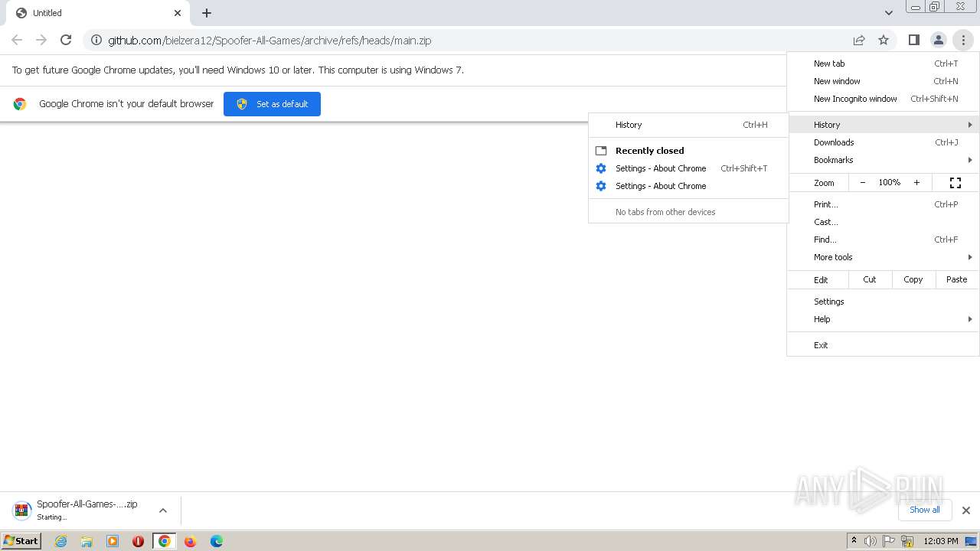980x551 pixels.
Task: Show hidden tray icons arrow
Action: click(854, 540)
